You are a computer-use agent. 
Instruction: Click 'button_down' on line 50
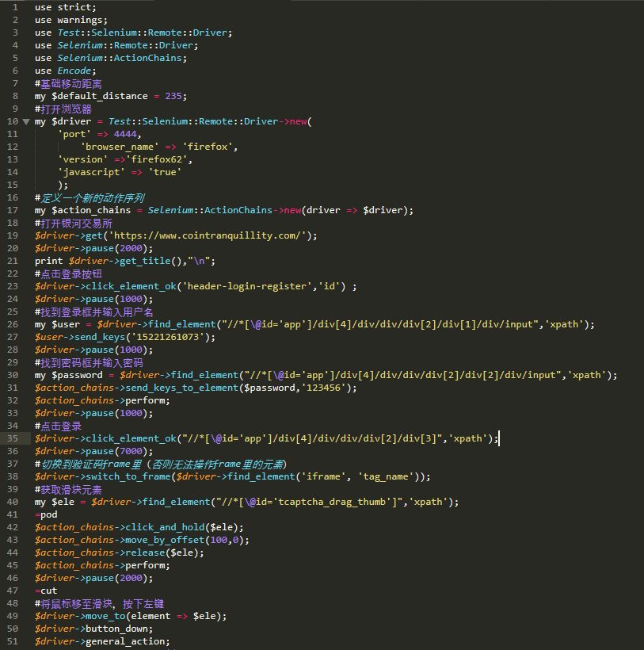point(116,629)
